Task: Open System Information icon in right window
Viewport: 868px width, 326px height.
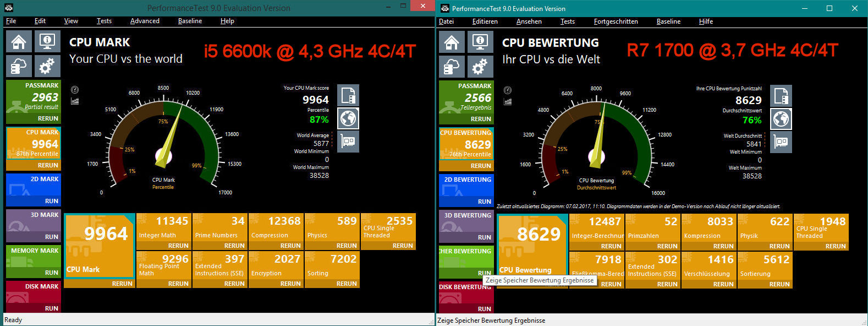Action: [480, 42]
